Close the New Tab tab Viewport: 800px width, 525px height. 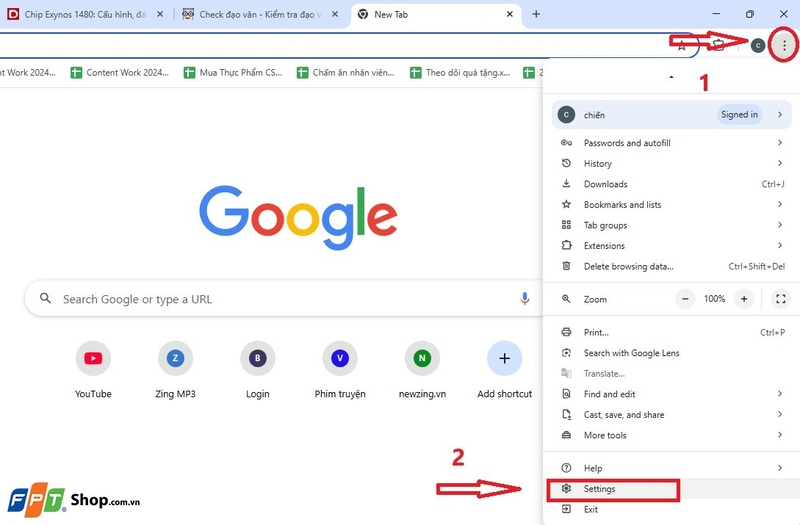(509, 14)
